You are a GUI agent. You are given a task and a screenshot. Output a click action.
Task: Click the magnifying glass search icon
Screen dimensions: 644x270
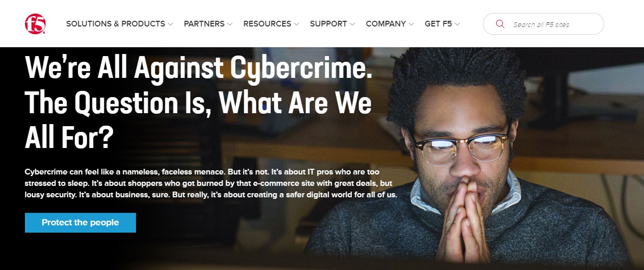click(500, 24)
